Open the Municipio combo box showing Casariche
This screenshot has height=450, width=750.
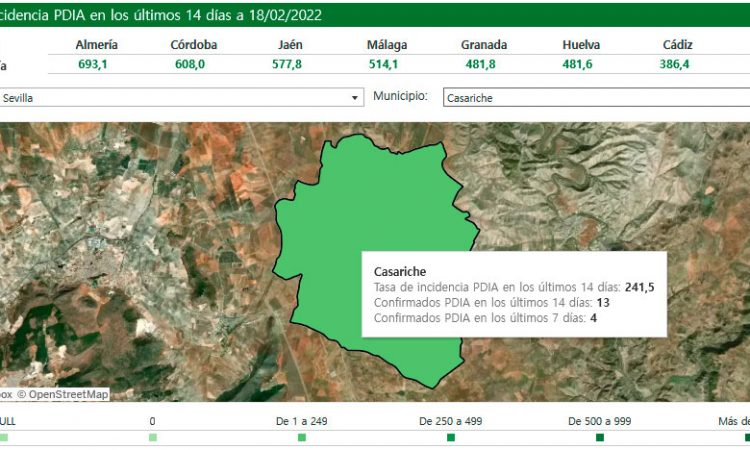click(594, 98)
